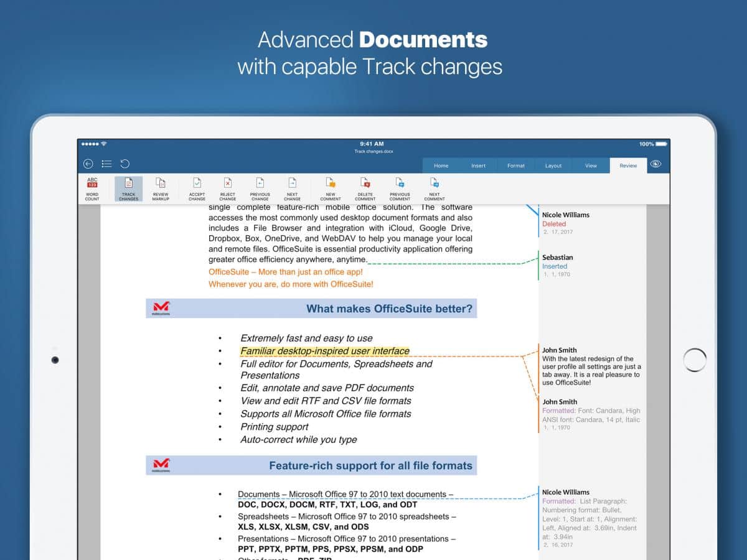Image resolution: width=747 pixels, height=560 pixels.
Task: Undo the last action
Action: pyautogui.click(x=125, y=164)
